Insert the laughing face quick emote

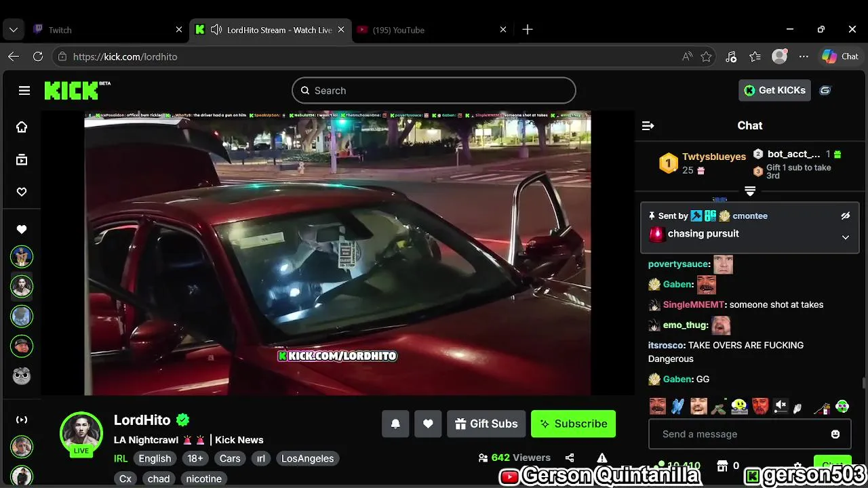tap(698, 406)
